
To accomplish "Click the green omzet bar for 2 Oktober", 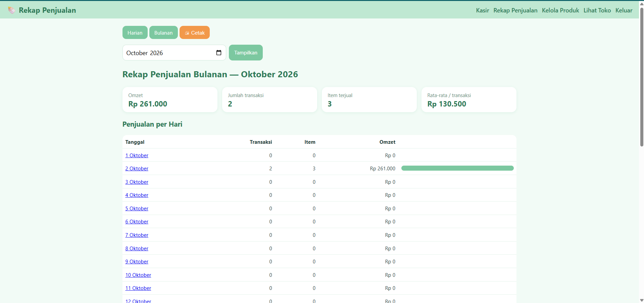I will 457,168.
